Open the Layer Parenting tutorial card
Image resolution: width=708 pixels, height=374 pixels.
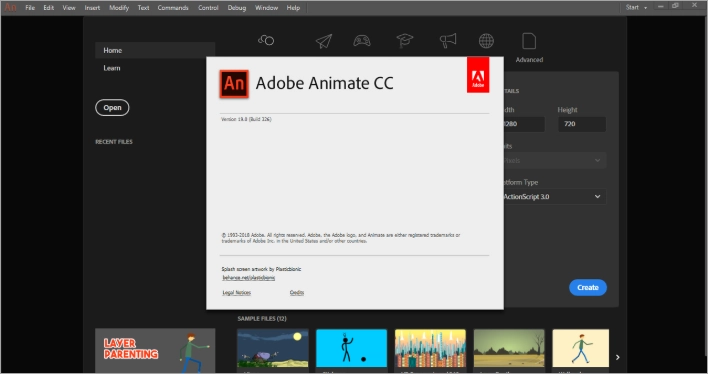pos(155,351)
